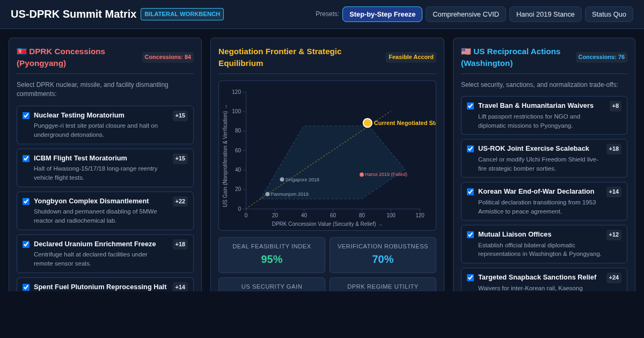This screenshot has height=338, width=644.
Task: Uncheck Travel Ban & Humanitarian Waivers
Action: [x=470, y=106]
